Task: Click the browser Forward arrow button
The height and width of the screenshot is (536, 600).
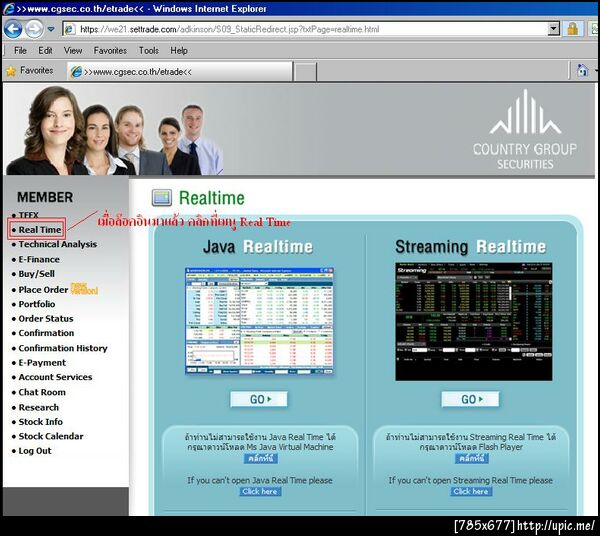Action: (x=34, y=29)
